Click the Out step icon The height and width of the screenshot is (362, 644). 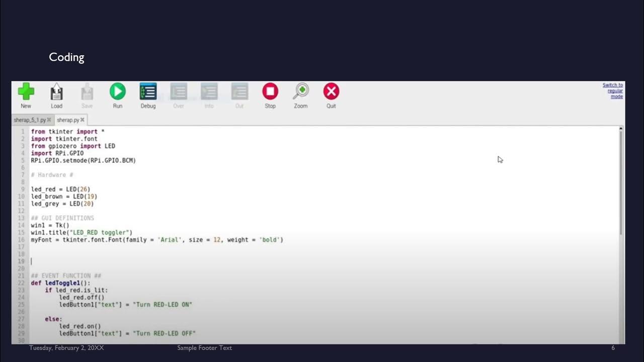[239, 96]
